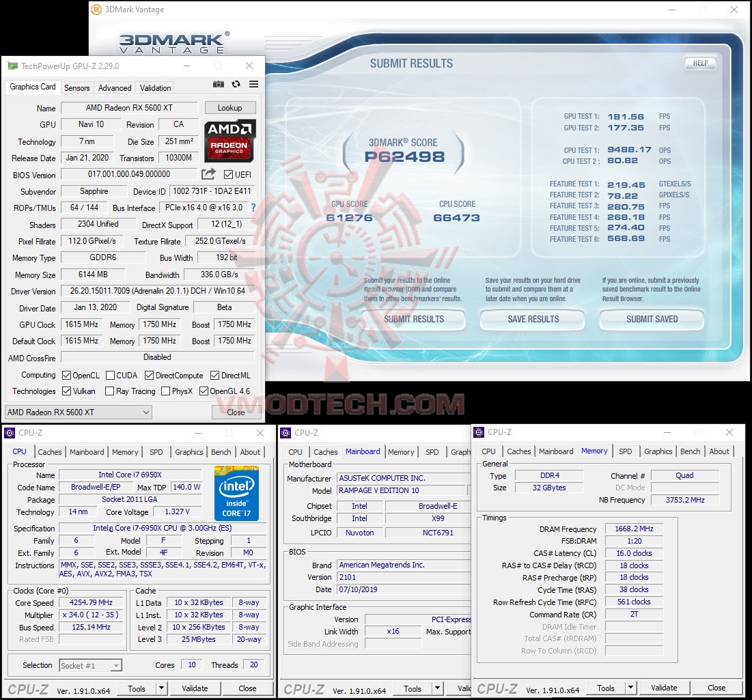Click the GPU-Z Lookup button
This screenshot has height=700, width=752.
coord(230,108)
